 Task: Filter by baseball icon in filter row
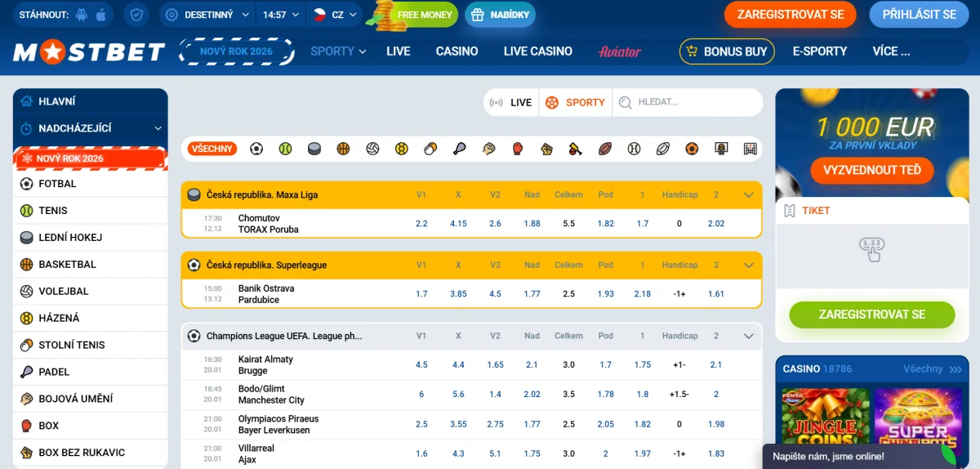pyautogui.click(x=634, y=149)
